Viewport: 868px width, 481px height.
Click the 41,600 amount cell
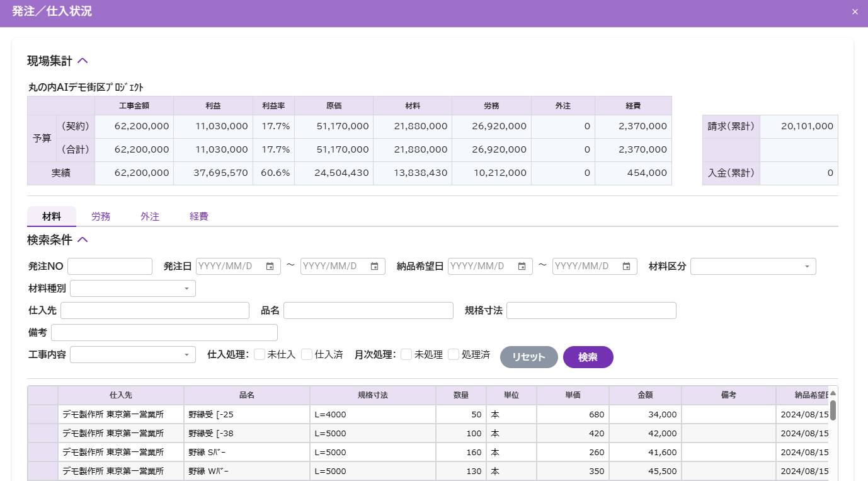point(646,453)
